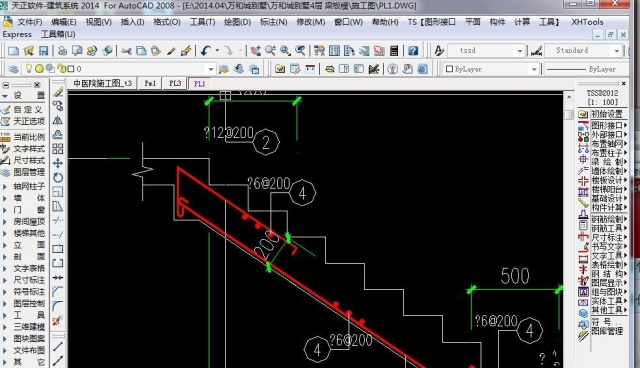Open the ByLayer color dropdown

(x=534, y=69)
